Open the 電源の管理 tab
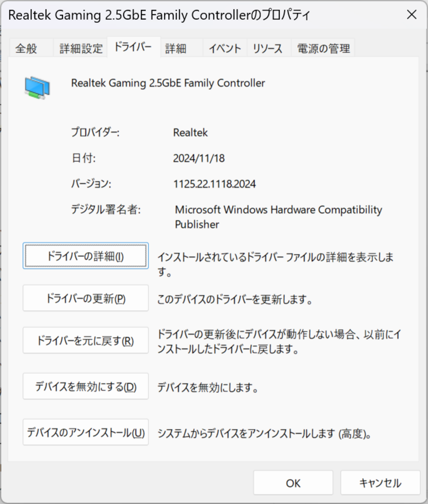Viewport: 428px width, 504px height. point(322,49)
